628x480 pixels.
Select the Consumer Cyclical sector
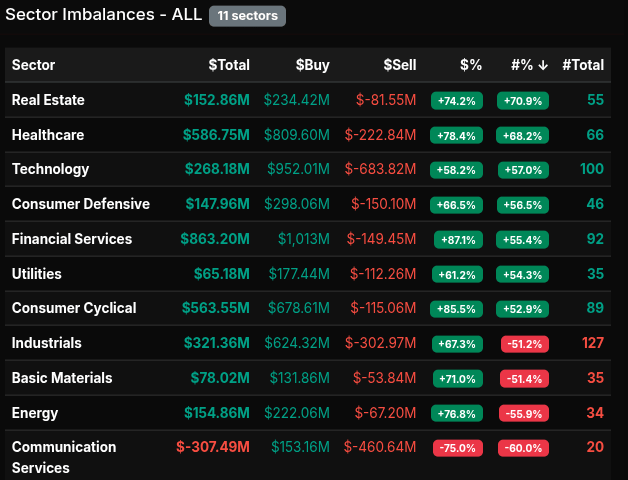tap(74, 308)
